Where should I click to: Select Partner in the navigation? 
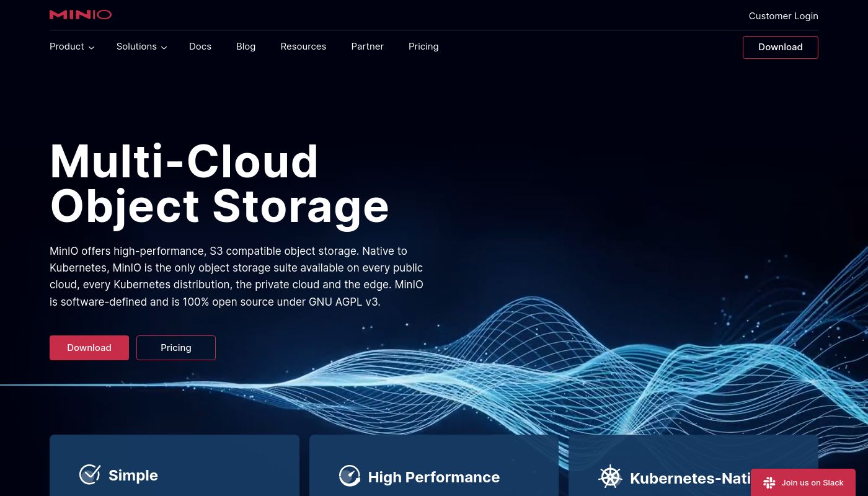click(367, 46)
